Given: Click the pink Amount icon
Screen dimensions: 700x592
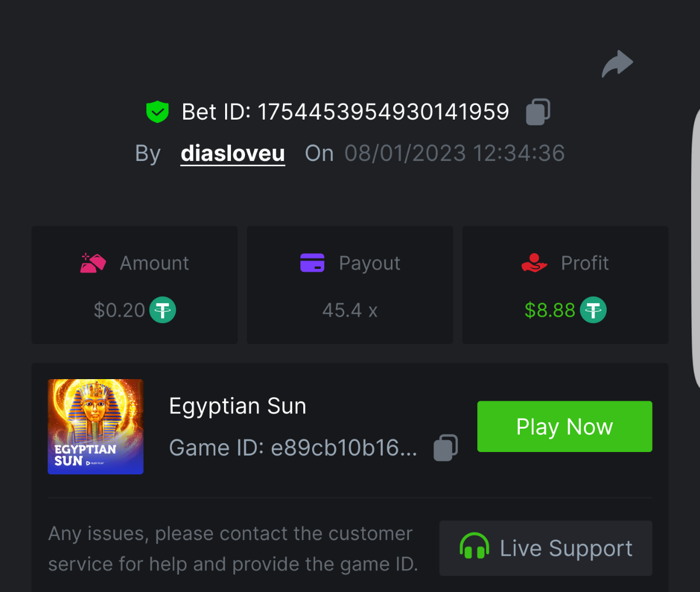Looking at the screenshot, I should [93, 263].
